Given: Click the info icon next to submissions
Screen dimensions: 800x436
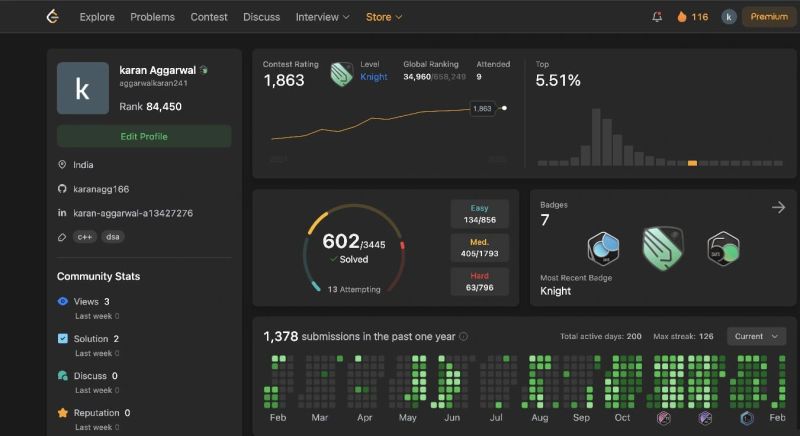Looking at the screenshot, I should [x=463, y=337].
